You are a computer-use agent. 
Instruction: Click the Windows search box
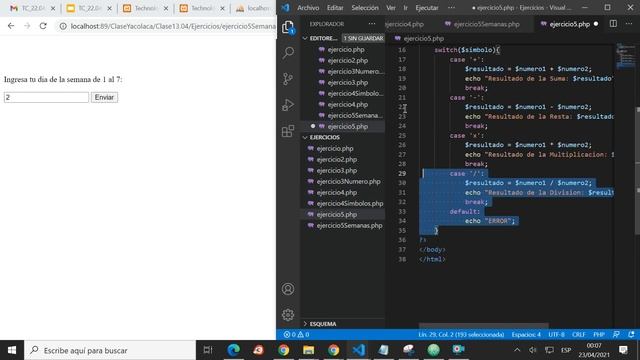(111, 350)
